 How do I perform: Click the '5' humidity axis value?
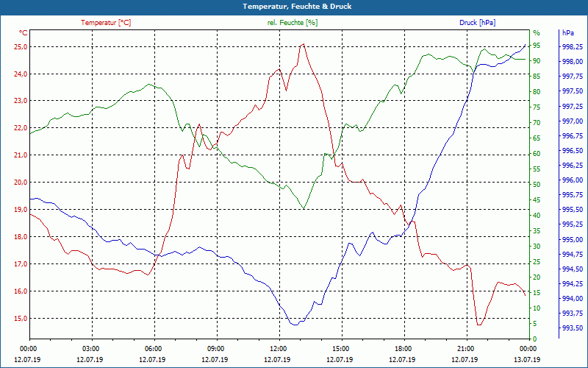535,324
